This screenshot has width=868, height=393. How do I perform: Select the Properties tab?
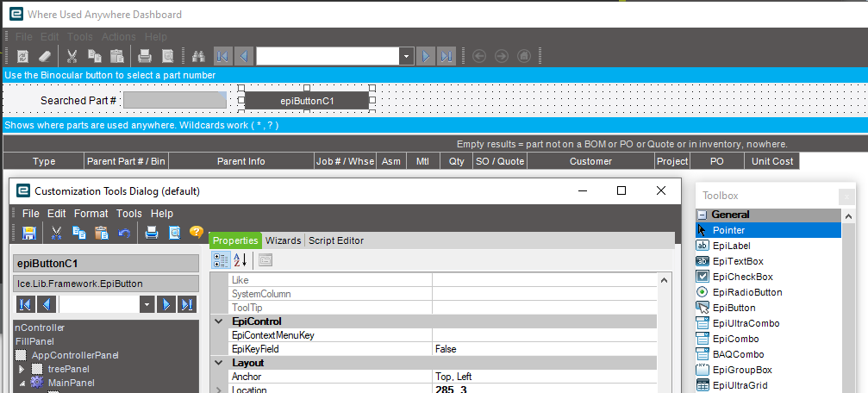[235, 240]
